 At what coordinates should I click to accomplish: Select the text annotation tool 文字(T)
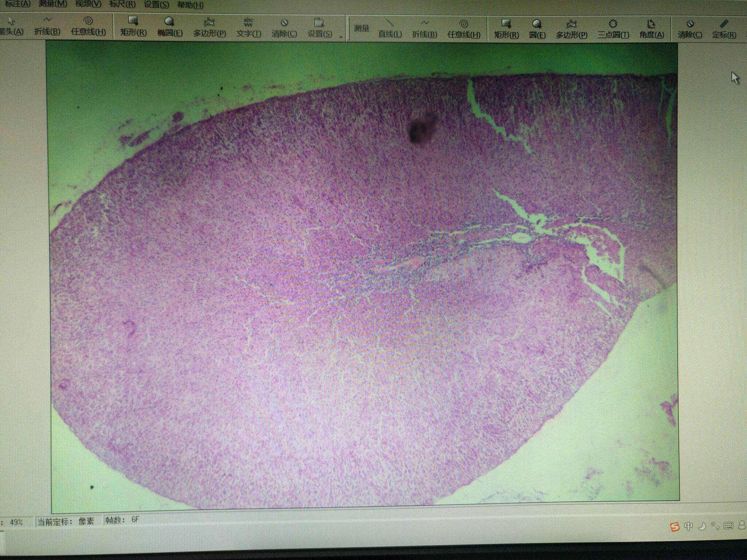coord(248,28)
